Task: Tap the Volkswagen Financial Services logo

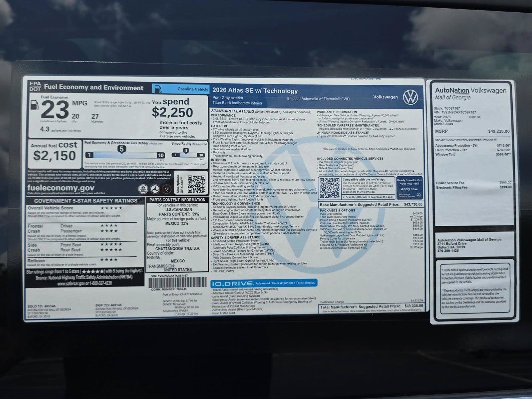Action: (x=409, y=195)
